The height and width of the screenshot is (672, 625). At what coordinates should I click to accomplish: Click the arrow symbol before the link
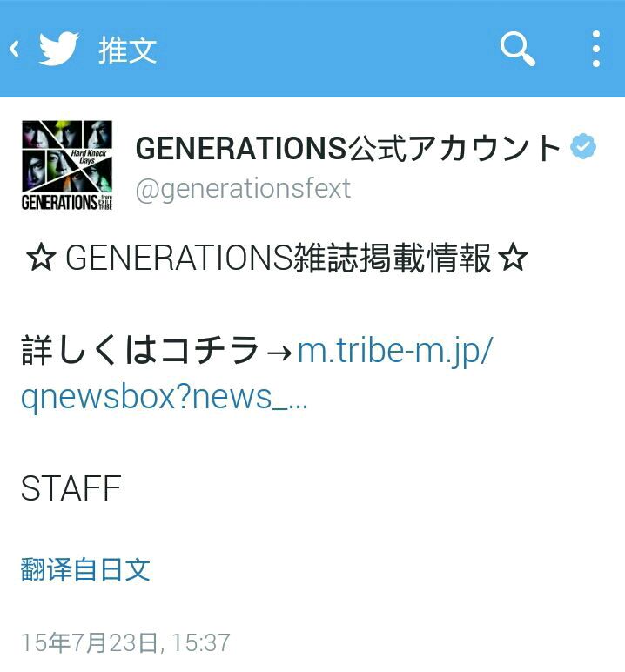coord(279,353)
